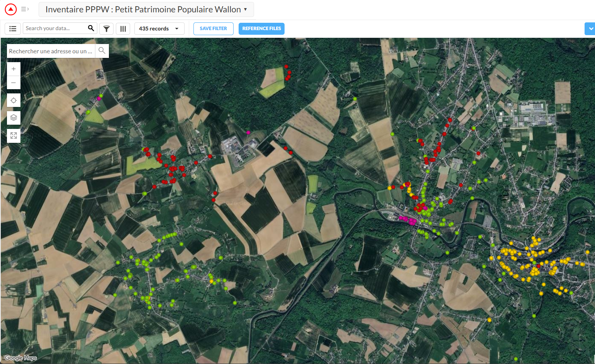Center map on my location
The image size is (595, 364).
click(x=14, y=100)
